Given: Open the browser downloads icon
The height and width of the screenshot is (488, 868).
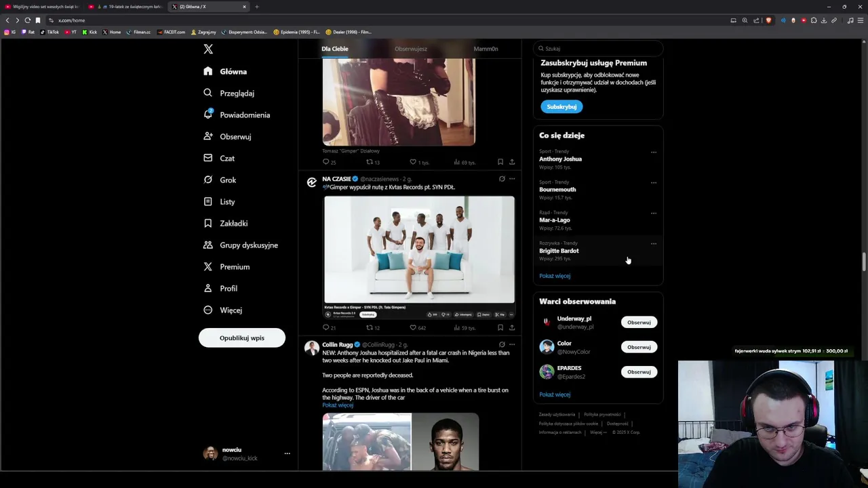Looking at the screenshot, I should [824, 20].
